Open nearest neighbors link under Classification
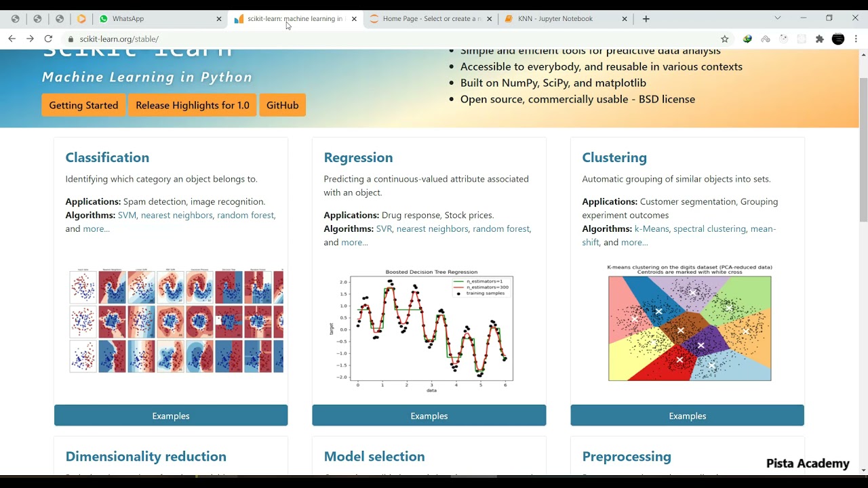 point(176,215)
